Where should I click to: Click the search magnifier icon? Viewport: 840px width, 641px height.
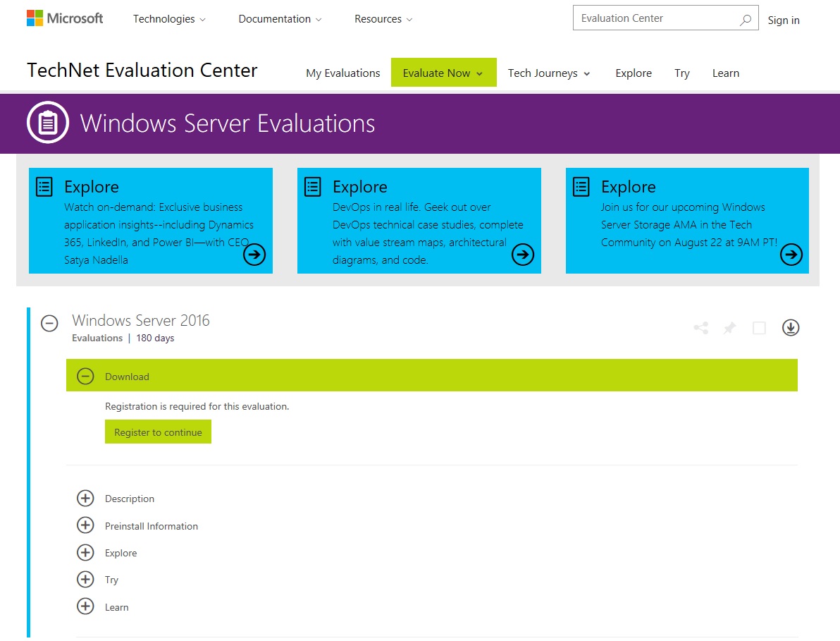(745, 20)
